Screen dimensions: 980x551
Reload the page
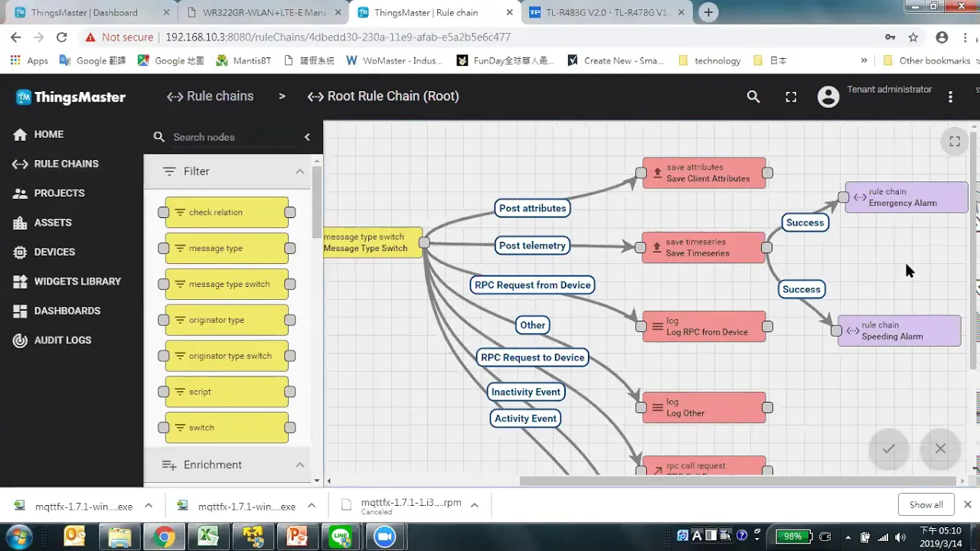[62, 37]
